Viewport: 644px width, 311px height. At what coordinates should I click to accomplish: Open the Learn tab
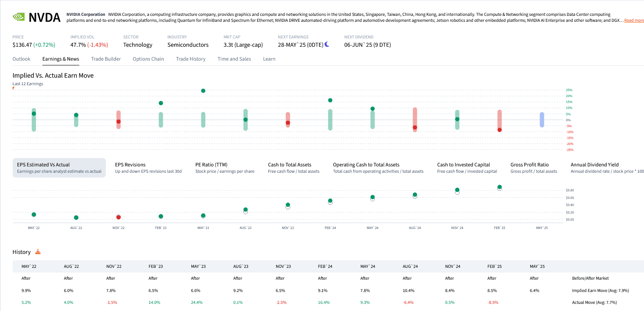[269, 59]
